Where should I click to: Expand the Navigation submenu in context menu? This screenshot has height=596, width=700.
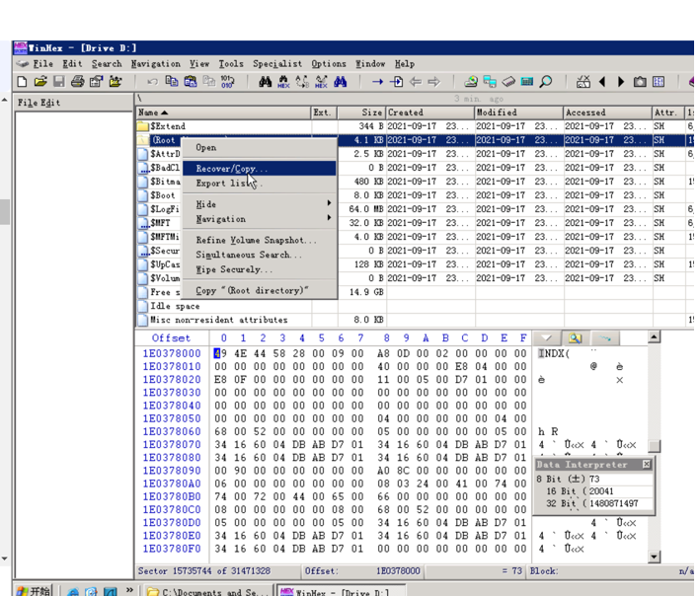pyautogui.click(x=260, y=219)
